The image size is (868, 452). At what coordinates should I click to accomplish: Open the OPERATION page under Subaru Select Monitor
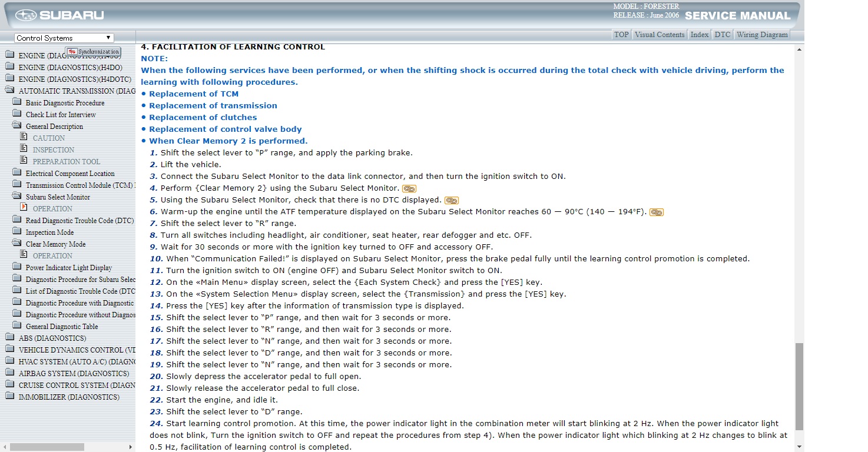point(52,209)
